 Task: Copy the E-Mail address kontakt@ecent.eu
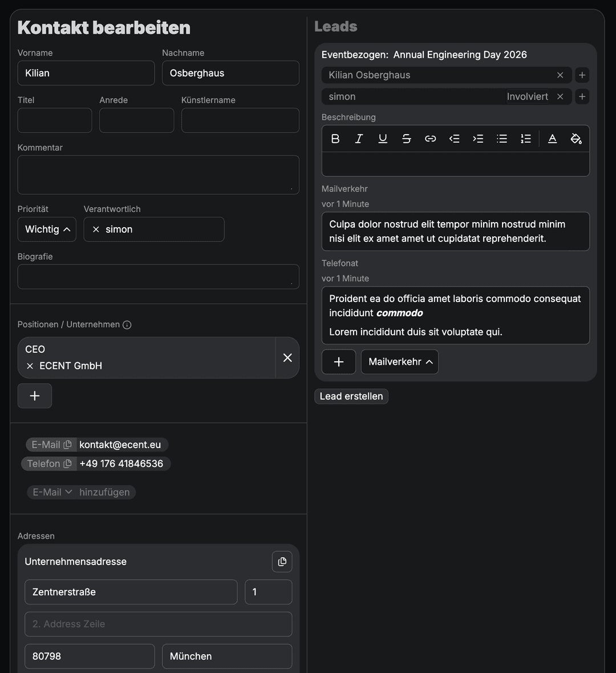click(68, 445)
